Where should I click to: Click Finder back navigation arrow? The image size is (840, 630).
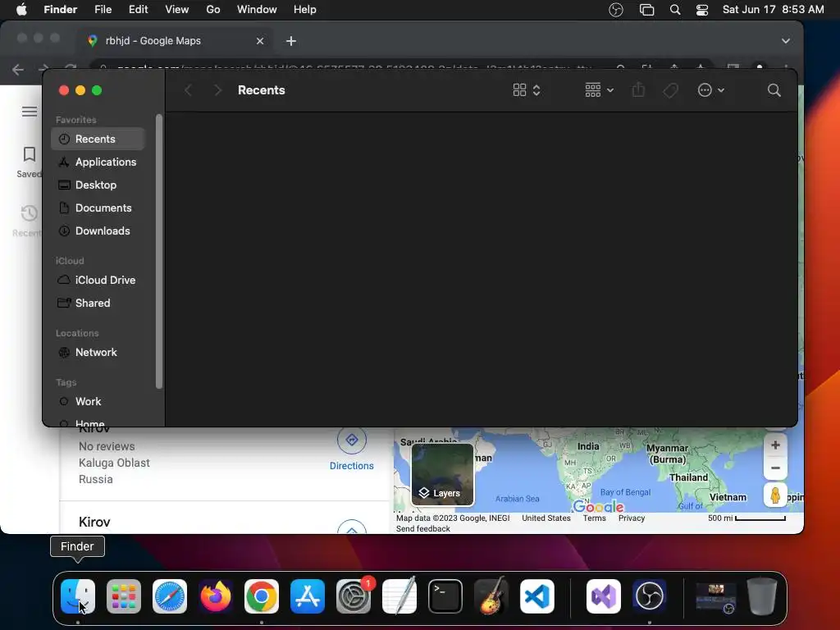coord(188,90)
